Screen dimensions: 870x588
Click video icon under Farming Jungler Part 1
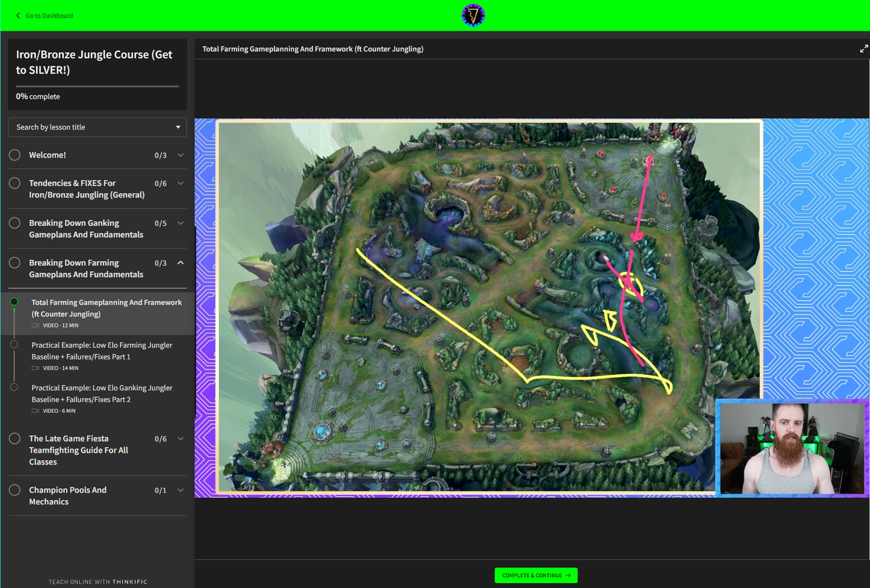(x=36, y=368)
